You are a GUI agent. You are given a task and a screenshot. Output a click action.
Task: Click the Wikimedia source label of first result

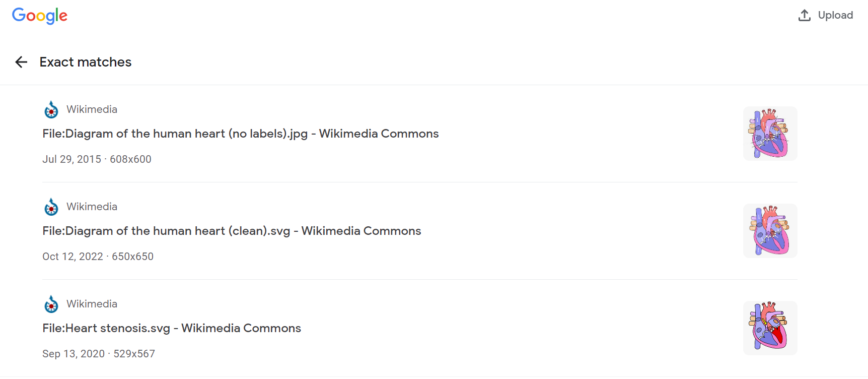[x=92, y=109]
